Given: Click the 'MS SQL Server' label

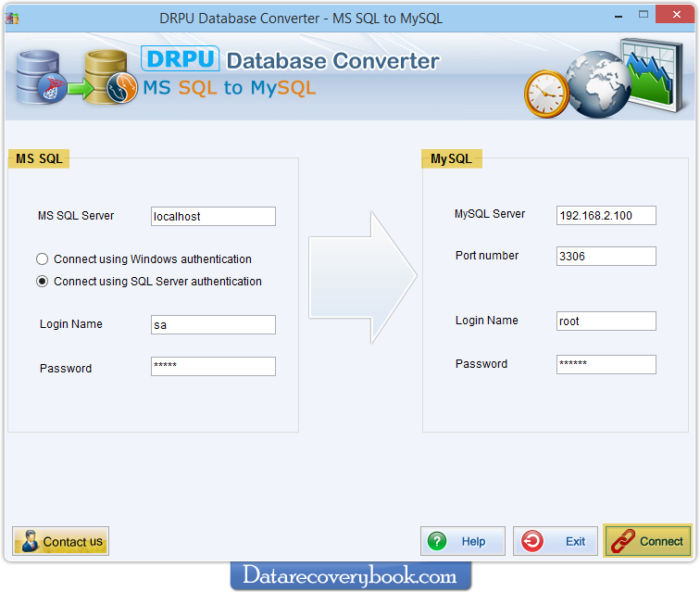Looking at the screenshot, I should click(76, 216).
